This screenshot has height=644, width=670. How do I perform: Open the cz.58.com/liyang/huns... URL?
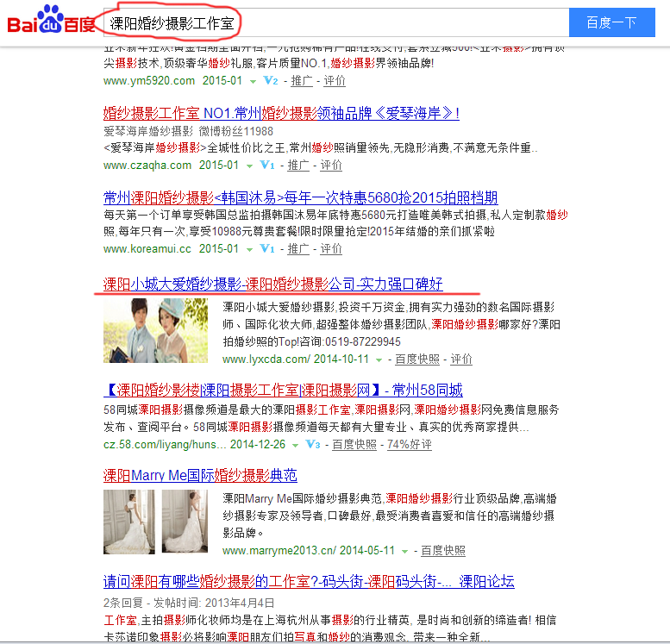coord(165,445)
